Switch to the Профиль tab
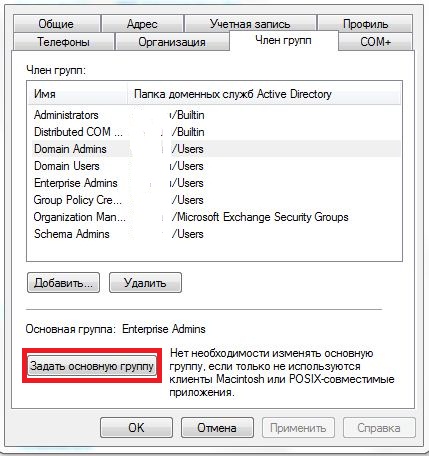Image resolution: width=429 pixels, height=456 pixels. (365, 24)
